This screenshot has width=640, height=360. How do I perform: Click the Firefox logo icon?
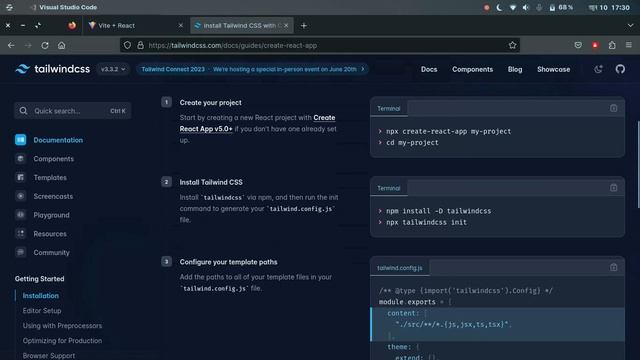pos(72,25)
